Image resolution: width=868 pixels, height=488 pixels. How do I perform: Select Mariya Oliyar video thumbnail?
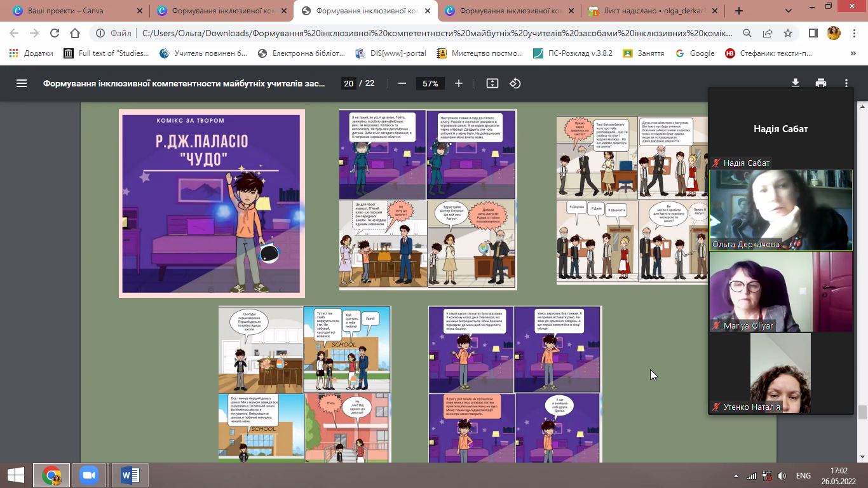(x=781, y=291)
